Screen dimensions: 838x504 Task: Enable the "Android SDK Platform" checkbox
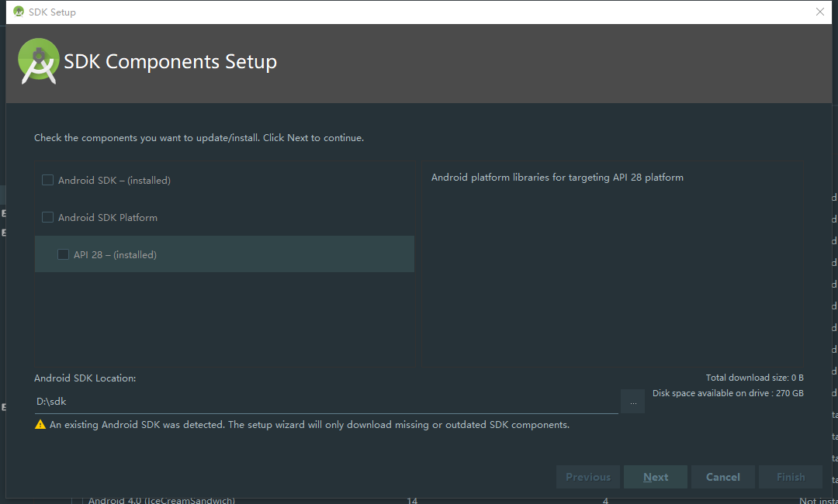coord(47,217)
